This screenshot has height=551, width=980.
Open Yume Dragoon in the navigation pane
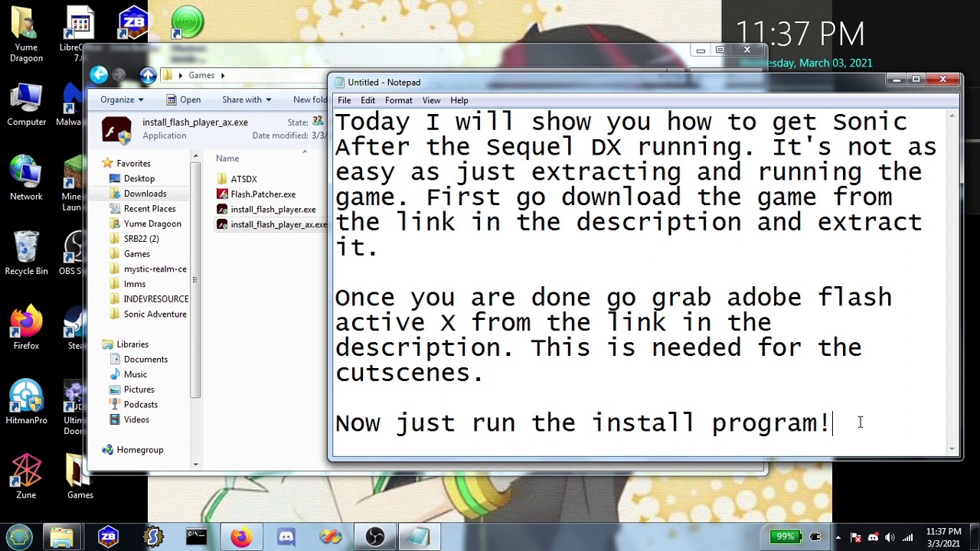pos(152,223)
